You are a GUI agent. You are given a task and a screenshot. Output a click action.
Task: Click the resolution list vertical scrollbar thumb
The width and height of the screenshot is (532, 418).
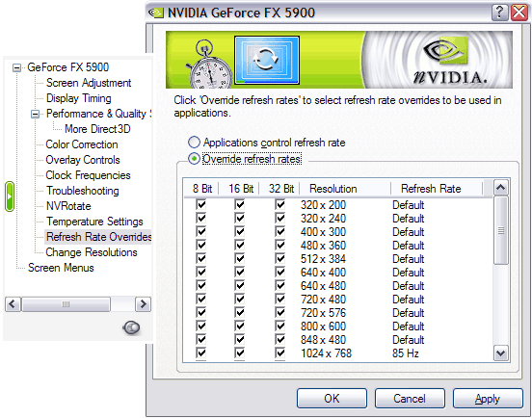(501, 230)
